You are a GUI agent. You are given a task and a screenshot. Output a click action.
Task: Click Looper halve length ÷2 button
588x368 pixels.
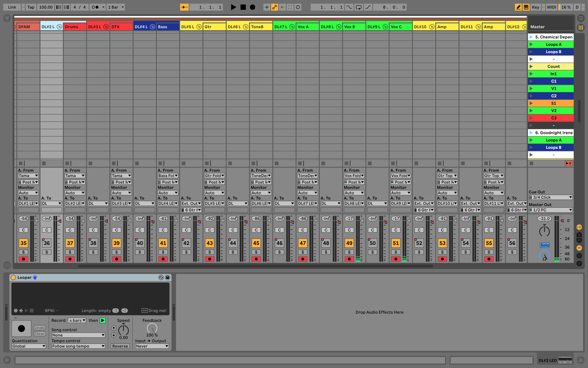coord(115,311)
